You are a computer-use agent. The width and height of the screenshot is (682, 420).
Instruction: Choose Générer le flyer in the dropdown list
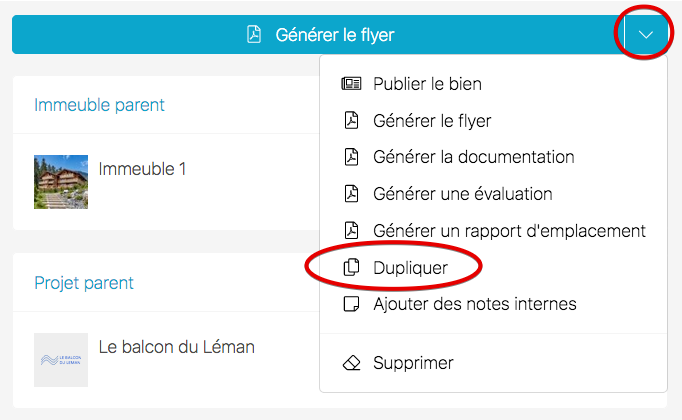click(432, 121)
